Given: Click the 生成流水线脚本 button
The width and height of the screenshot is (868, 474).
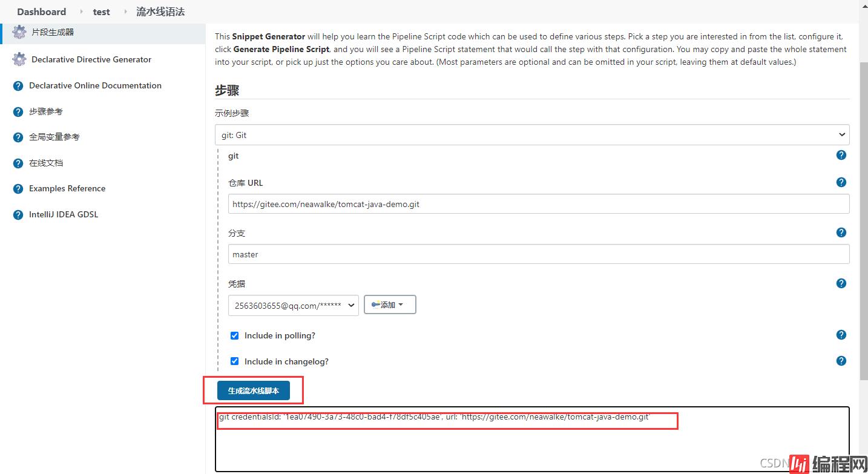Looking at the screenshot, I should click(x=254, y=391).
